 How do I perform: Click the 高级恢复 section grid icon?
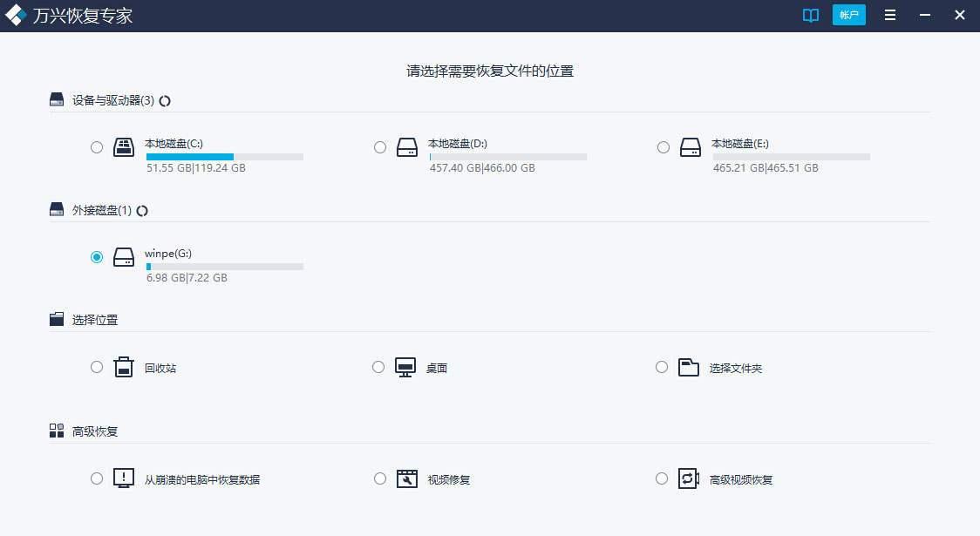[57, 431]
